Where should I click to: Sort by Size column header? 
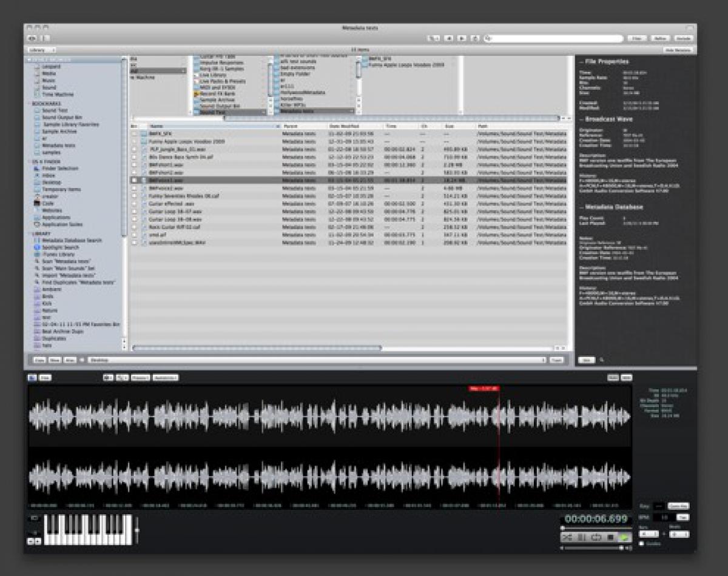(459, 126)
